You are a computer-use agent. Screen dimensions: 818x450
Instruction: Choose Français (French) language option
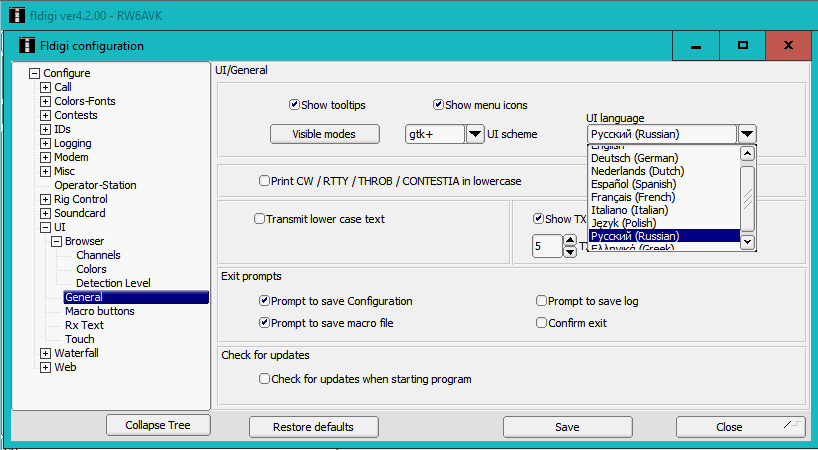[x=634, y=197]
